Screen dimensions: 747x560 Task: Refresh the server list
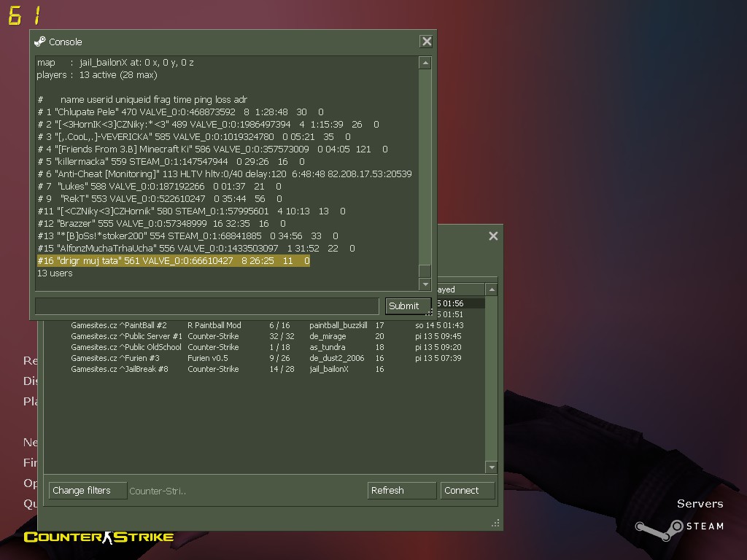[402, 491]
